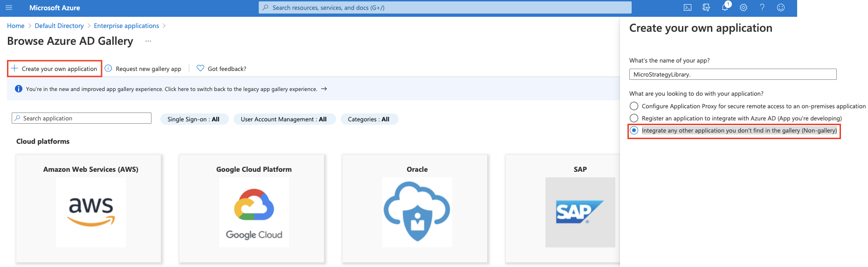The image size is (868, 267).
Task: Select Register an application to integrate radio
Action: tap(634, 118)
